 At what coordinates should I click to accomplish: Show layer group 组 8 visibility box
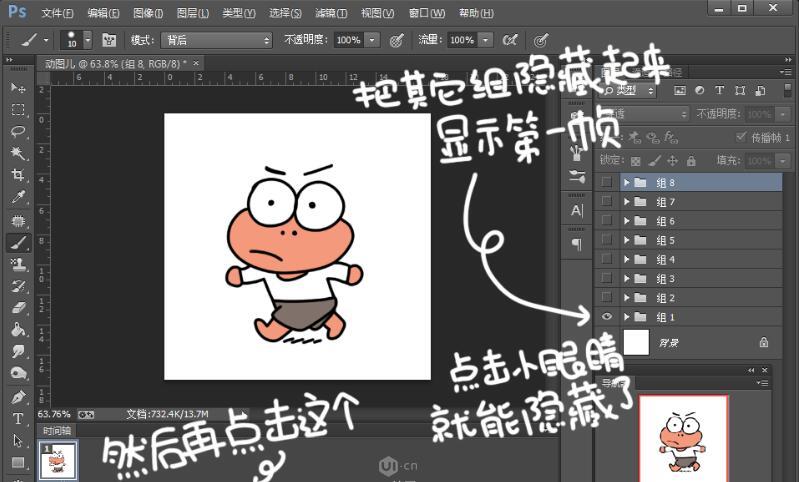tap(606, 182)
